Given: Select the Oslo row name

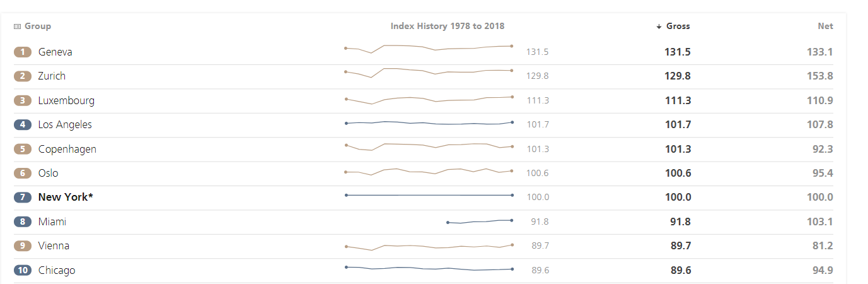Looking at the screenshot, I should coord(49,174).
